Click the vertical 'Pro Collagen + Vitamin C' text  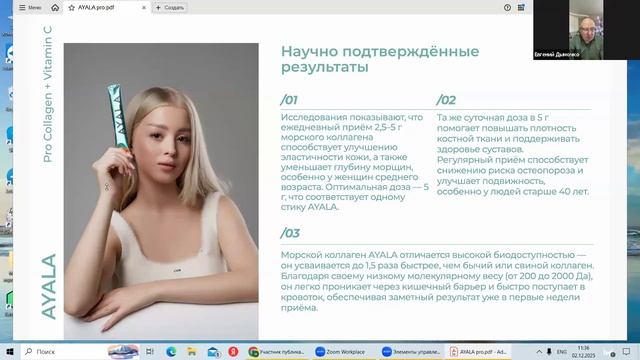(48, 94)
